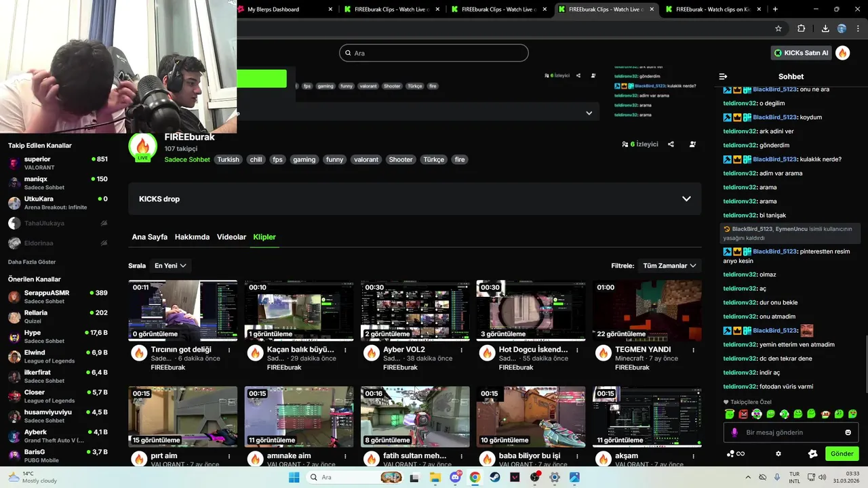This screenshot has height=488, width=868.
Task: Open options menu for TEGMEN YANDI clip
Action: pos(693,350)
